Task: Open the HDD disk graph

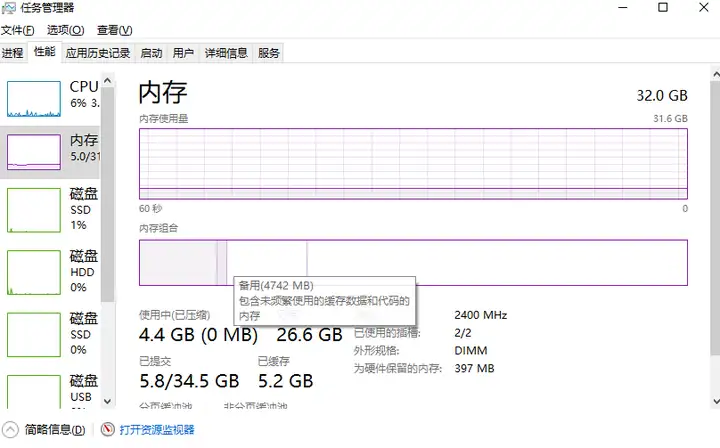Action: pyautogui.click(x=34, y=272)
